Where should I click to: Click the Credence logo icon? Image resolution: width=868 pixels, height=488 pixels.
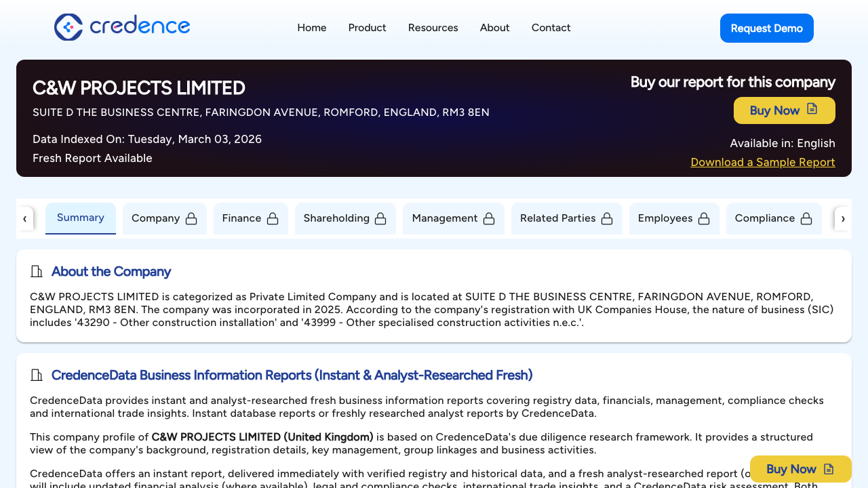point(67,28)
